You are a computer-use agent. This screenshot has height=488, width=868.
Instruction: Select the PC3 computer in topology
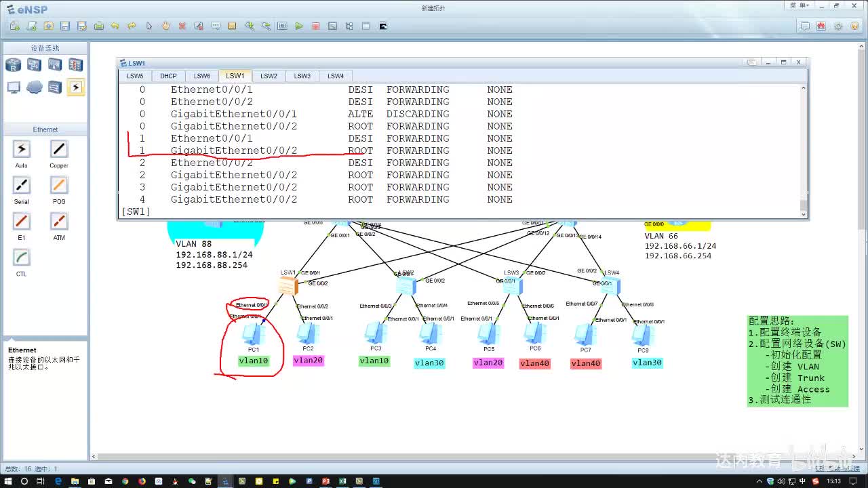375,333
